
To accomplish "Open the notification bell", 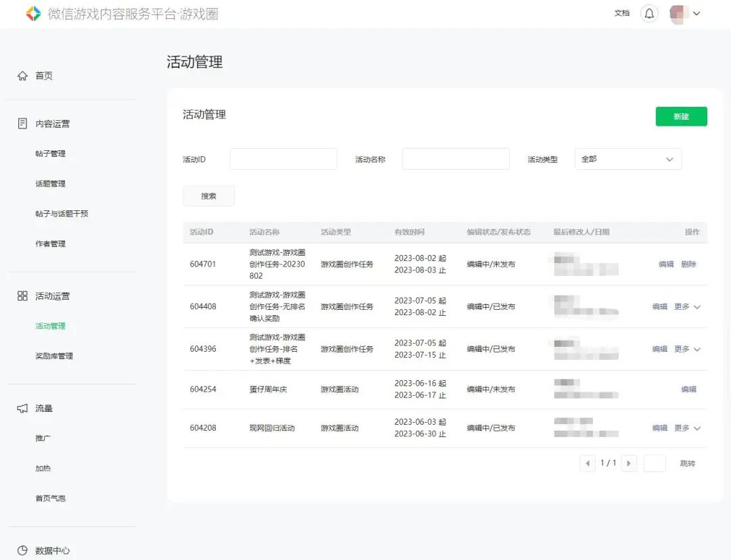I will (649, 13).
